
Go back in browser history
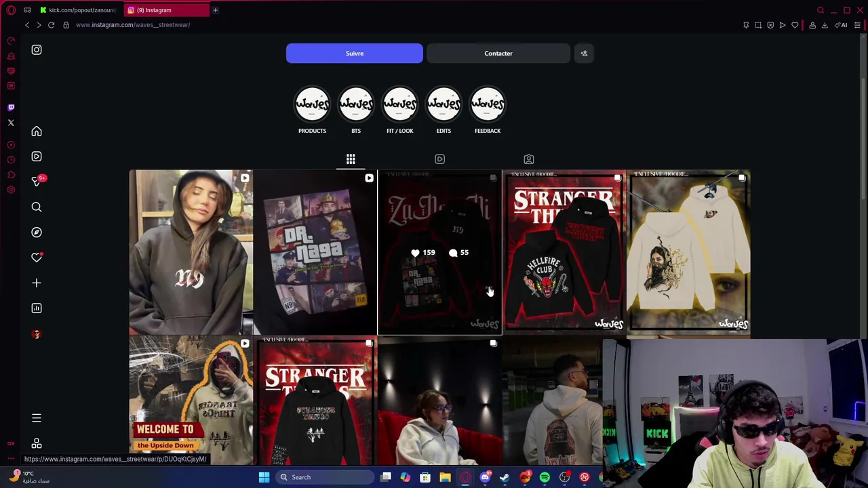tap(27, 25)
